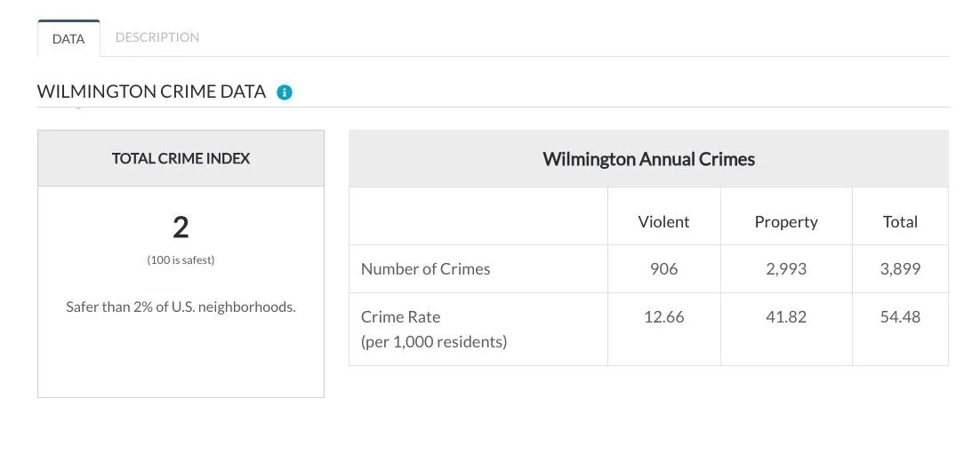Screen dimensions: 980x462
Task: Select the total crimes count 3,899
Action: coord(900,269)
